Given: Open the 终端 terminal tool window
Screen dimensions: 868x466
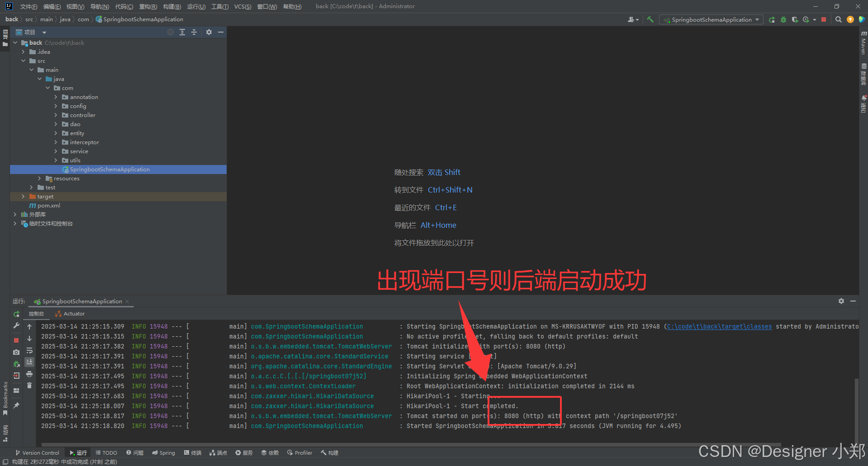Looking at the screenshot, I should [193, 452].
